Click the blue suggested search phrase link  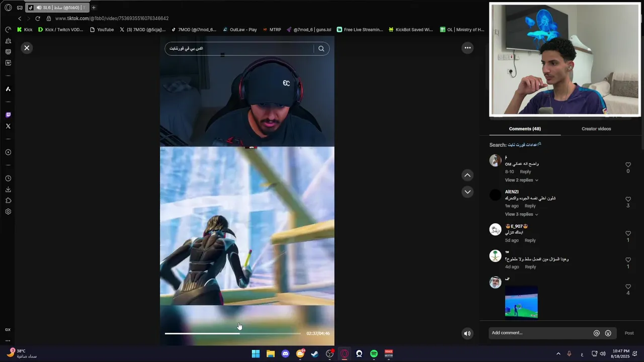click(x=524, y=145)
